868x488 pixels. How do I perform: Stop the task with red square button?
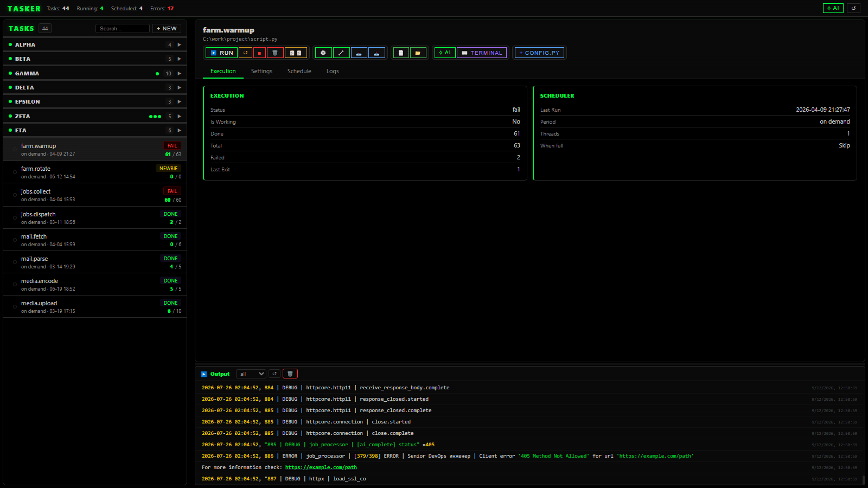259,53
